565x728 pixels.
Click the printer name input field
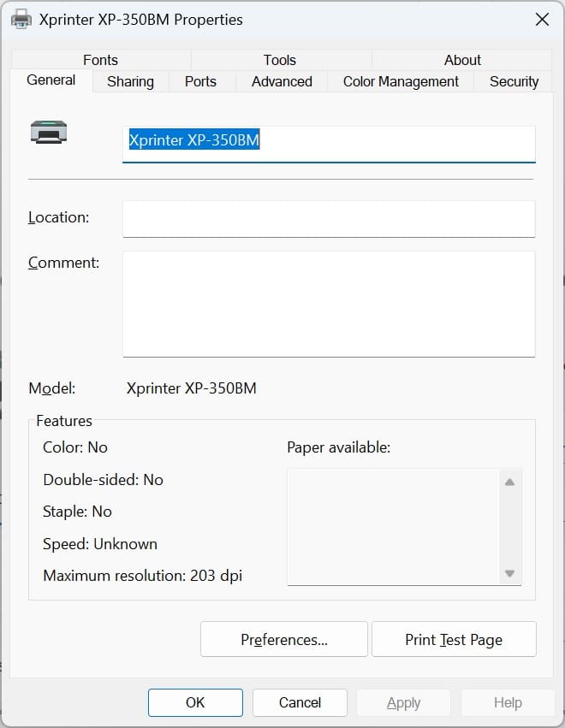pos(329,144)
